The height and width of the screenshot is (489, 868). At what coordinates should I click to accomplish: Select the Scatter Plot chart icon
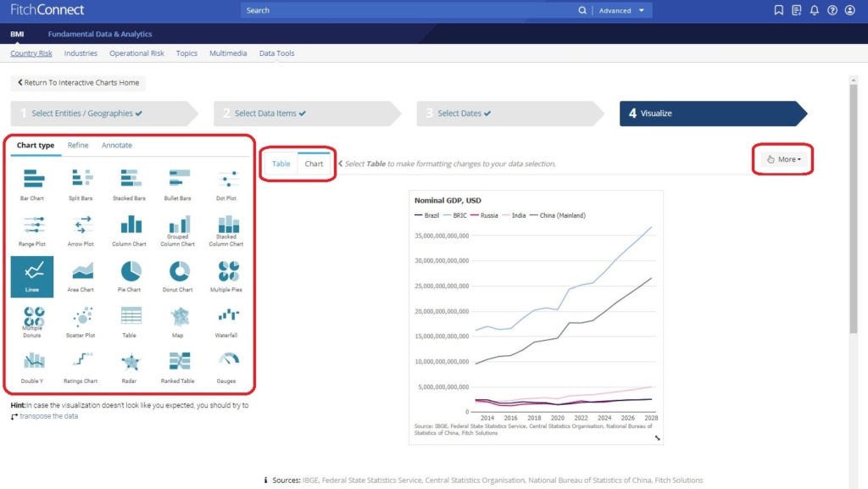click(x=81, y=318)
